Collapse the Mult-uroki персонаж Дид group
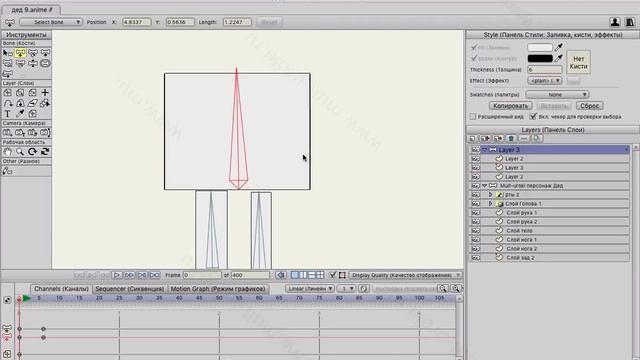The image size is (640, 360). [x=484, y=186]
